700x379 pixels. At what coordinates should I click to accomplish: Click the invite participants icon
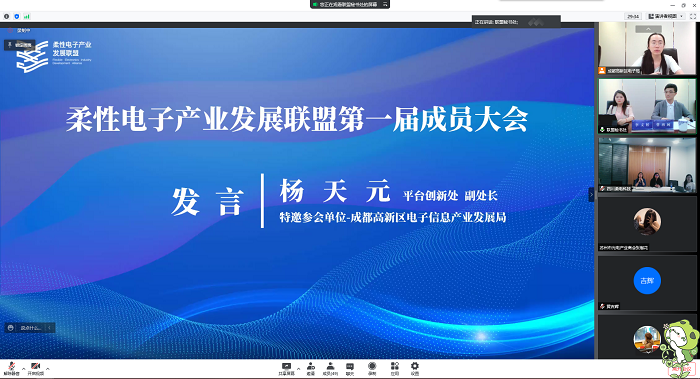tap(311, 369)
